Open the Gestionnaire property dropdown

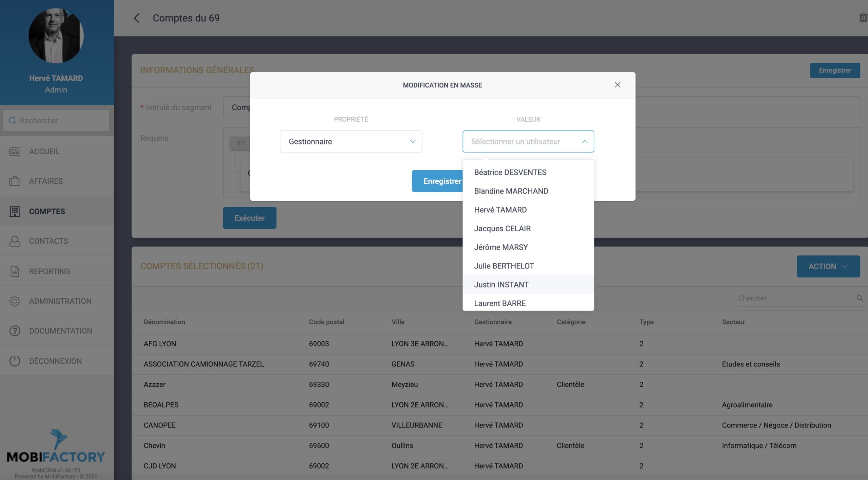[351, 142]
